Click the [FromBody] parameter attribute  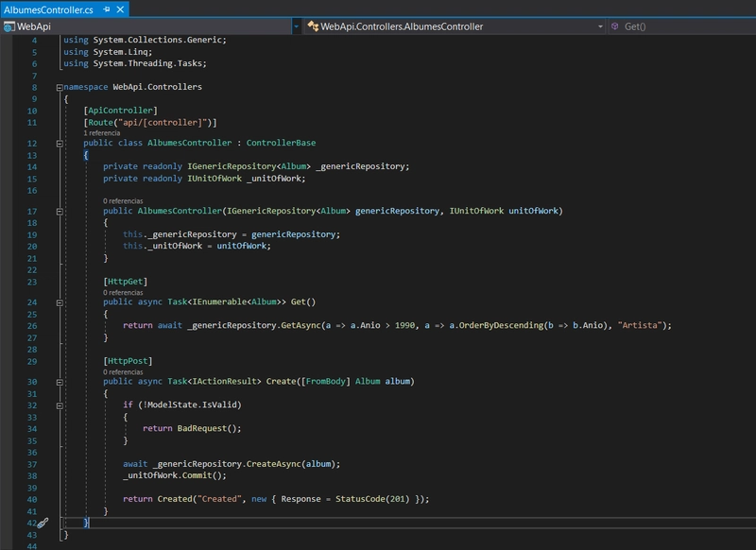[325, 381]
